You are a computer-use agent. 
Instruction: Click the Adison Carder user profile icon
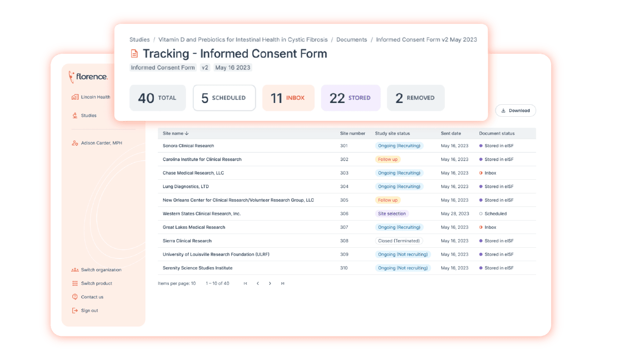(x=75, y=143)
